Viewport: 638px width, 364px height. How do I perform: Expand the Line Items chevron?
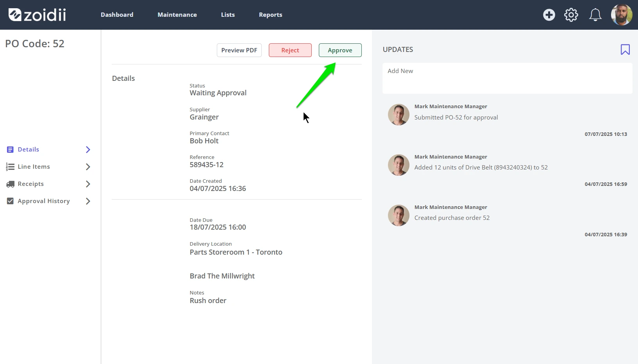point(88,167)
